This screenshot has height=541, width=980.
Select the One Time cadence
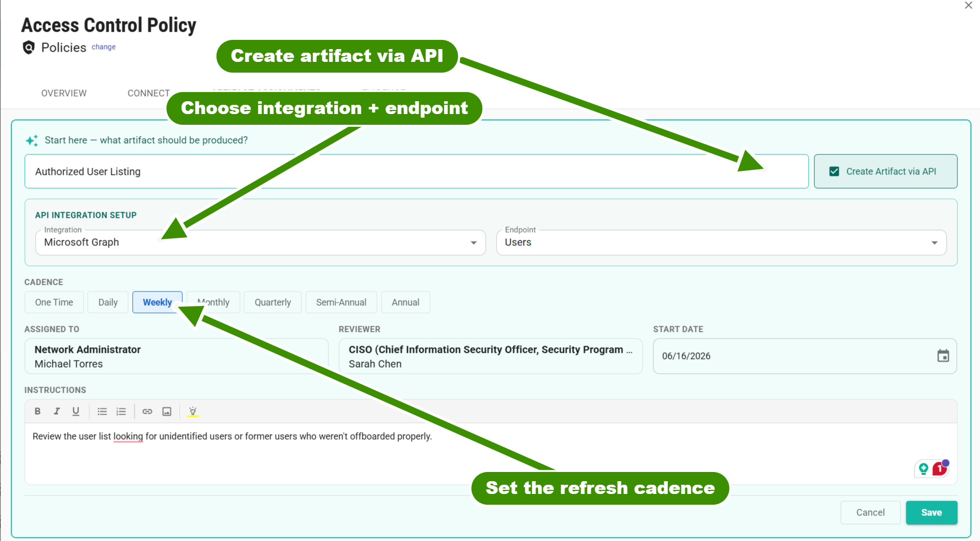coord(54,302)
